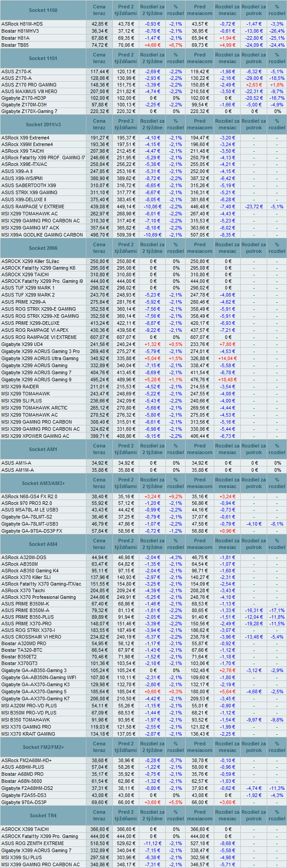Select 35,88 € current price of ASUS AM1M-A

pos(100,470)
